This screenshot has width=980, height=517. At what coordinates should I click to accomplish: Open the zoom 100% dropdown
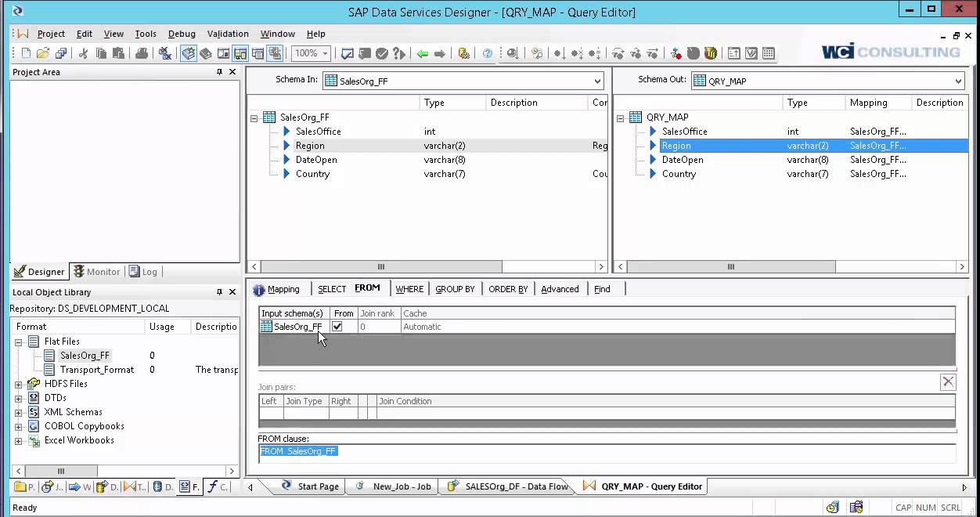coord(326,53)
